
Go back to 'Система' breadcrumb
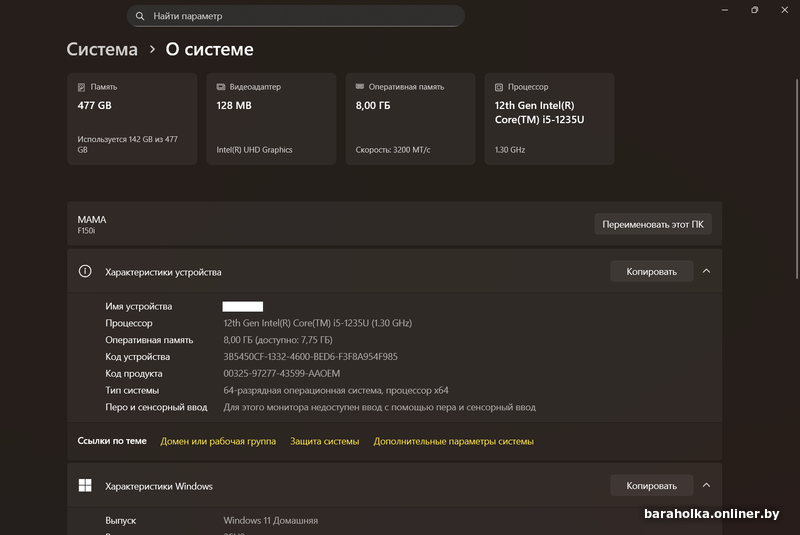(102, 49)
